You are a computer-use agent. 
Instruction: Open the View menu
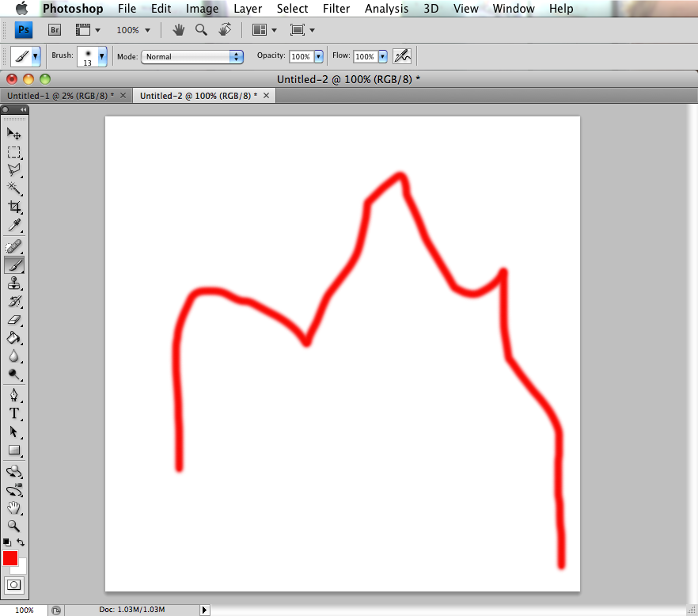point(465,9)
